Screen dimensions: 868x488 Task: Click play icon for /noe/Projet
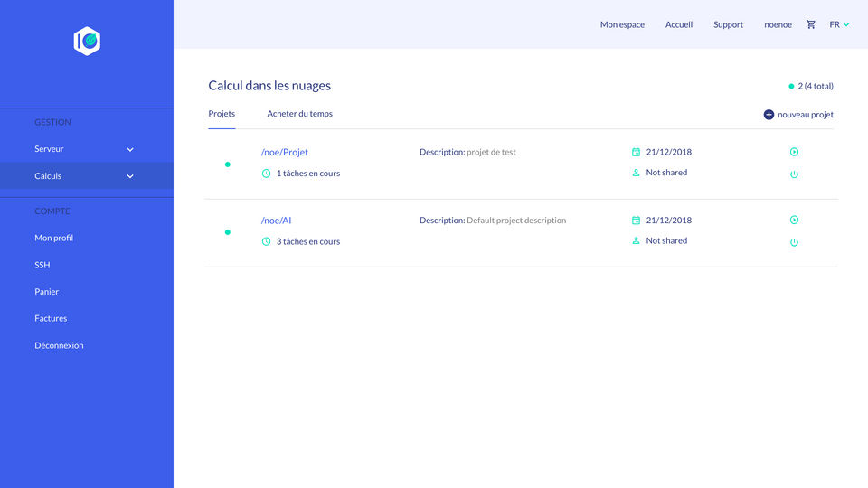point(794,152)
